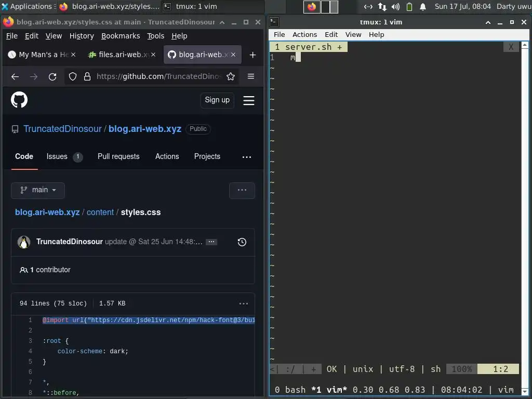Image resolution: width=532 pixels, height=399 pixels.
Task: Open terminal Actions menu
Action: tap(304, 35)
